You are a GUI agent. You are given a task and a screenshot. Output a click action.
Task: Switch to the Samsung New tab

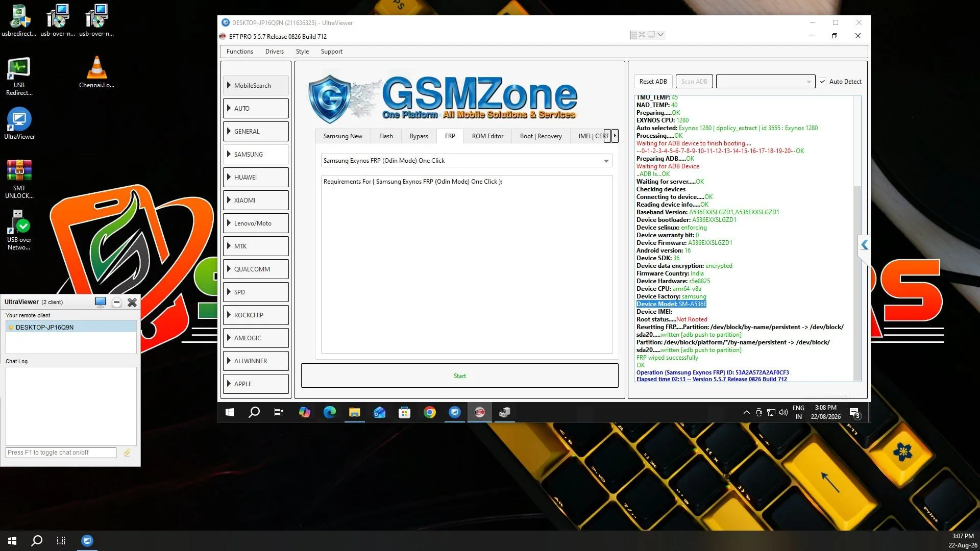[342, 136]
